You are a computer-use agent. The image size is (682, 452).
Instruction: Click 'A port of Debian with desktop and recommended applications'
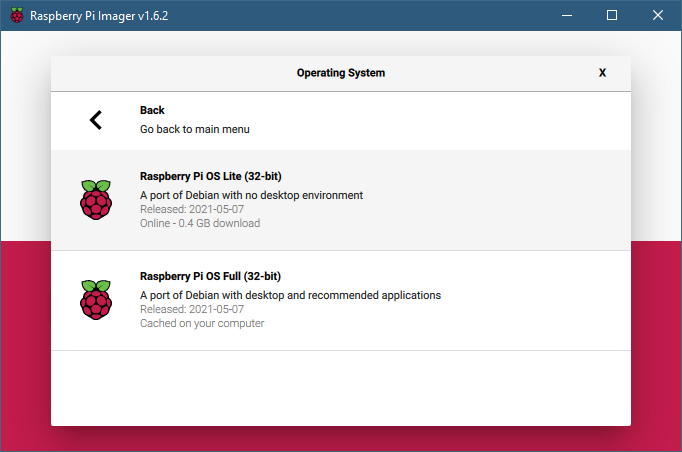coord(291,295)
